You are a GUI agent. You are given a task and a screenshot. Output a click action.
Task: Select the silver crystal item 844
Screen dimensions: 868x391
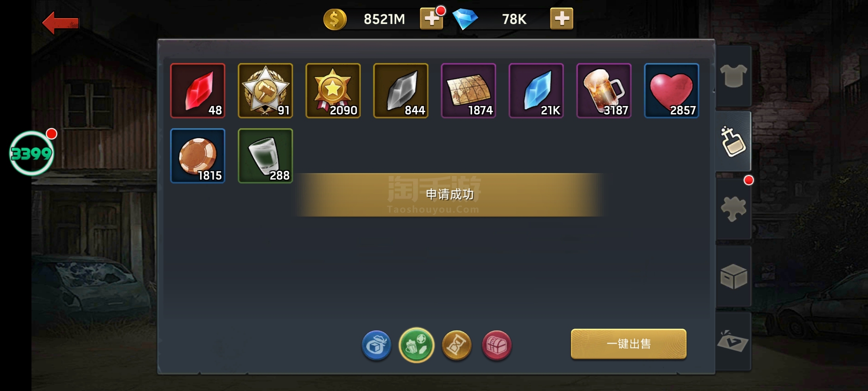pyautogui.click(x=401, y=91)
